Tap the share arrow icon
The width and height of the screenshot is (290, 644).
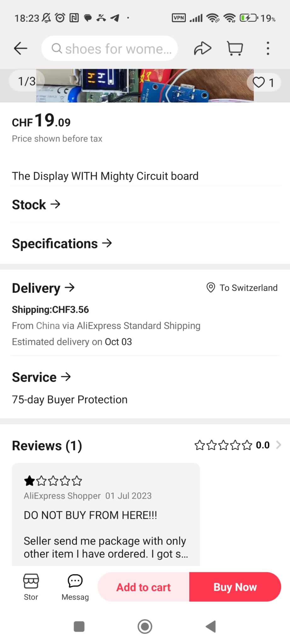202,48
